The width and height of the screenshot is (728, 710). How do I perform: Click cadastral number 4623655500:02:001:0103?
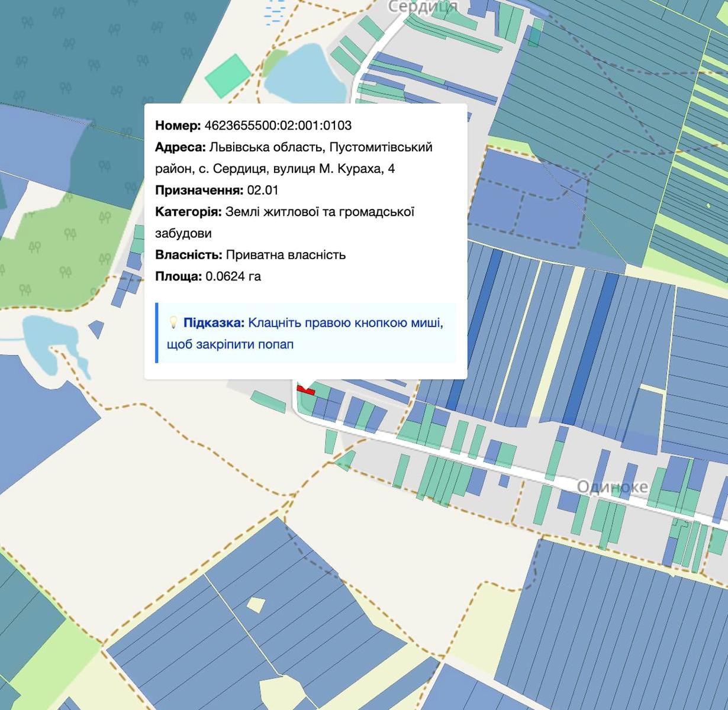[x=278, y=125]
